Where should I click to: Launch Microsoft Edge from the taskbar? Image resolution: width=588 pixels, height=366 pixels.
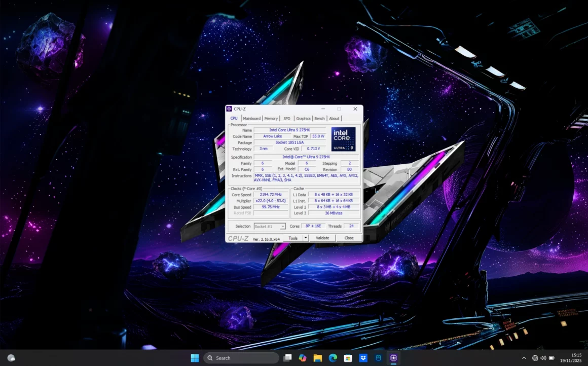click(333, 357)
